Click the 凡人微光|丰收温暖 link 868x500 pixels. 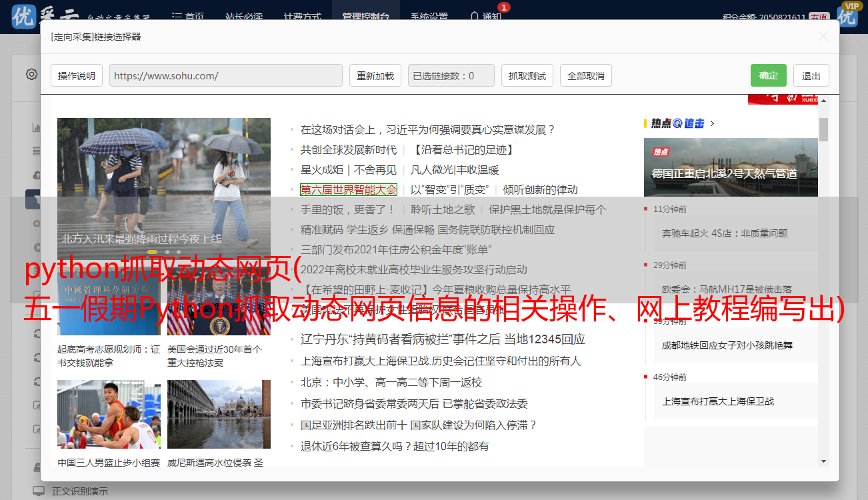click(x=455, y=169)
